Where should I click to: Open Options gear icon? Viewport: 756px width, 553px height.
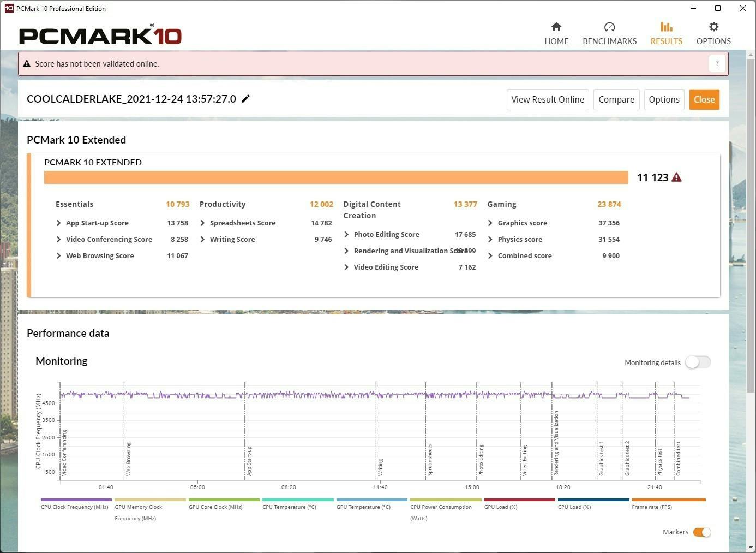[x=713, y=27]
